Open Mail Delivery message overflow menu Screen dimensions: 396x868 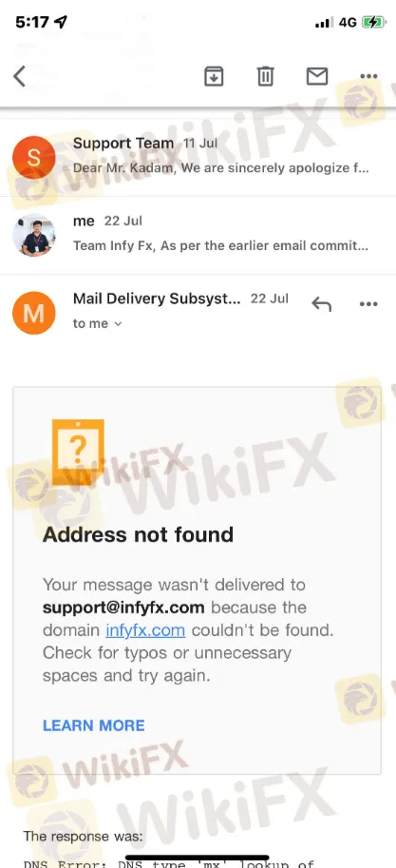[x=368, y=304]
